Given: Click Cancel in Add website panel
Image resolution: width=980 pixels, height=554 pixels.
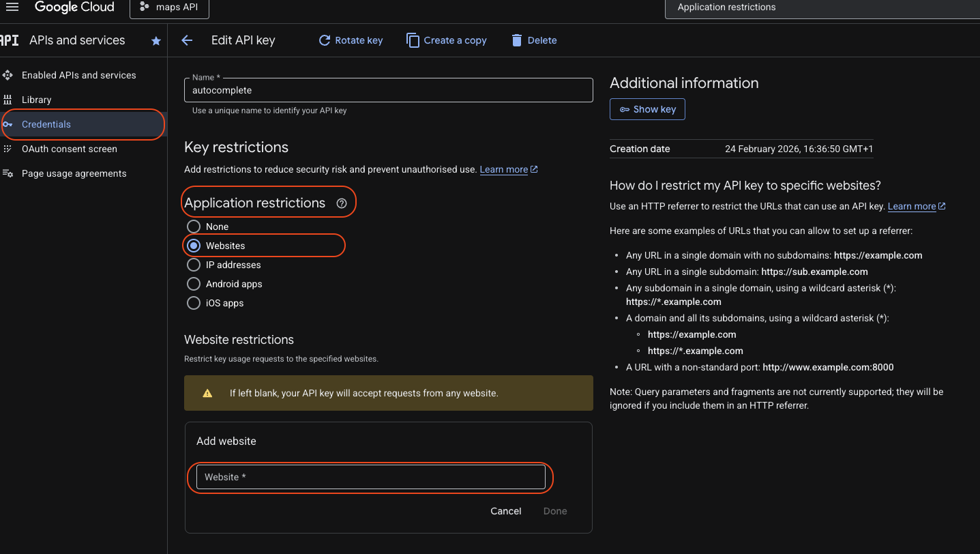Looking at the screenshot, I should [505, 511].
